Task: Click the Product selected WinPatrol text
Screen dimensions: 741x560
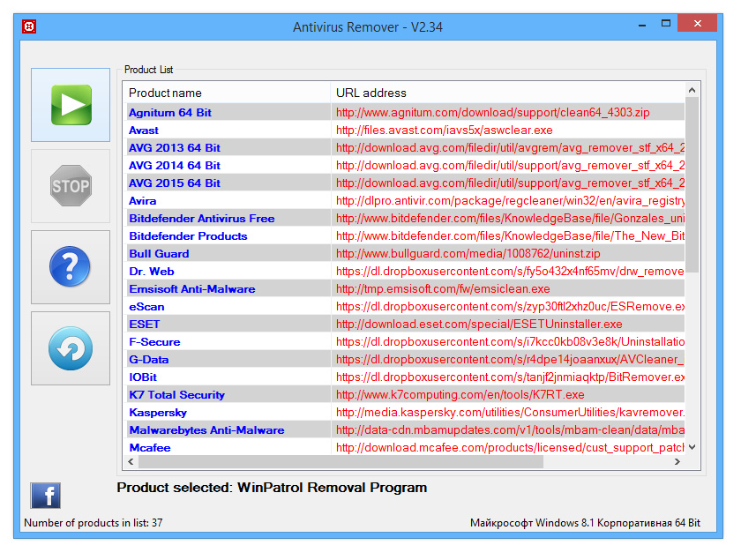Action: [x=272, y=488]
